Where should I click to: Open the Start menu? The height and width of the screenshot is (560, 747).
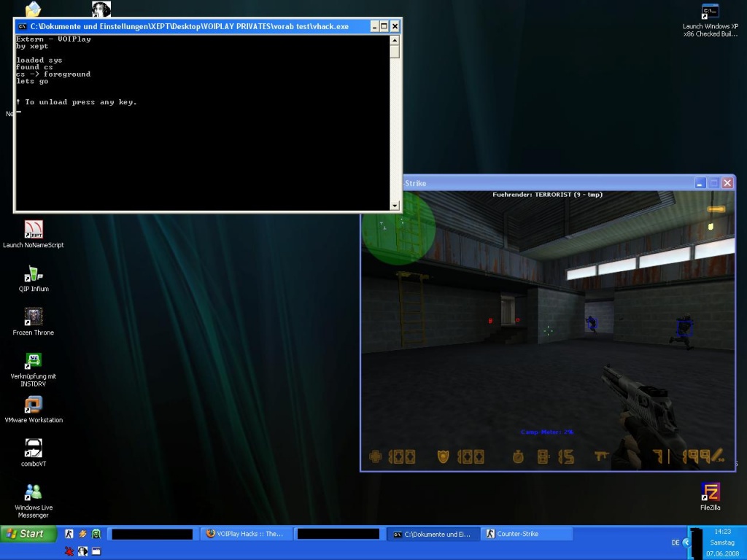point(26,534)
